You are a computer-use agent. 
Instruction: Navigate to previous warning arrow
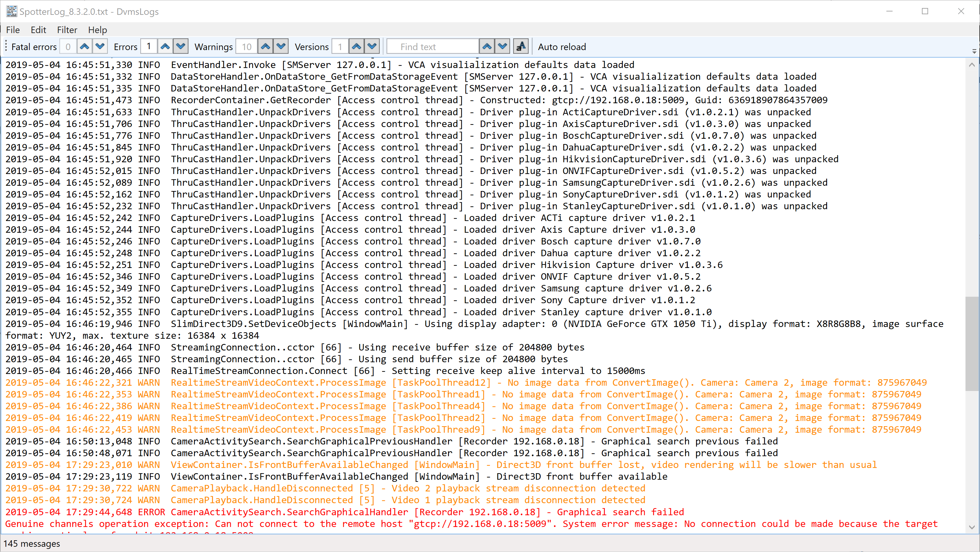[x=265, y=46]
